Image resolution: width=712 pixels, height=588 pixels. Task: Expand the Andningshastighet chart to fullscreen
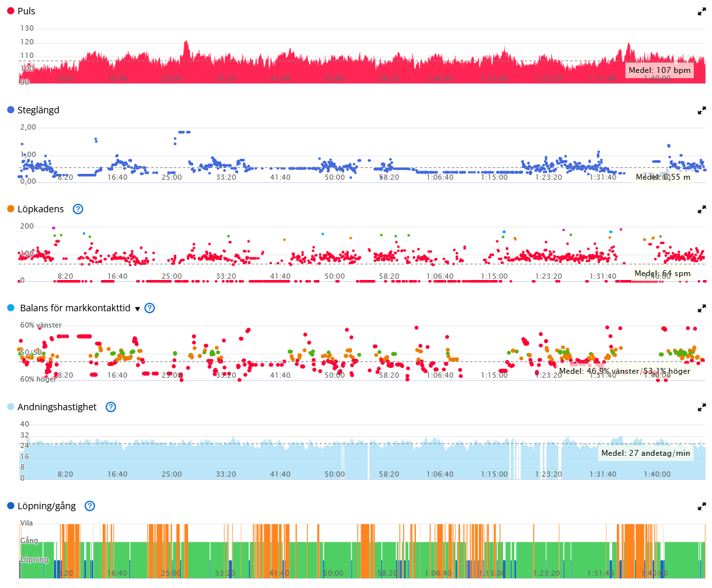pos(702,408)
